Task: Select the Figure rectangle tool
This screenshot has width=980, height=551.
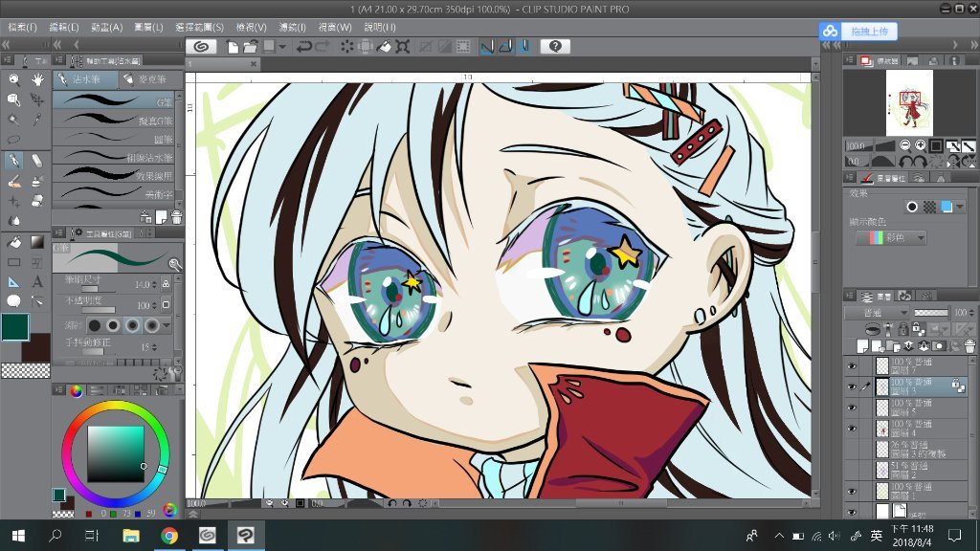Action: click(x=13, y=262)
